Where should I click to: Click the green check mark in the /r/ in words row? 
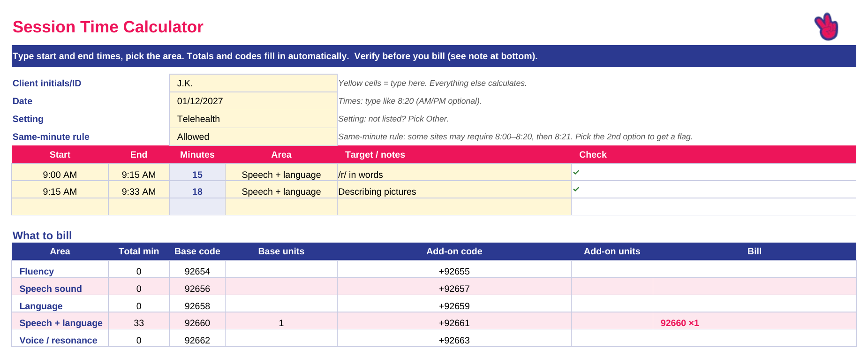click(x=576, y=172)
